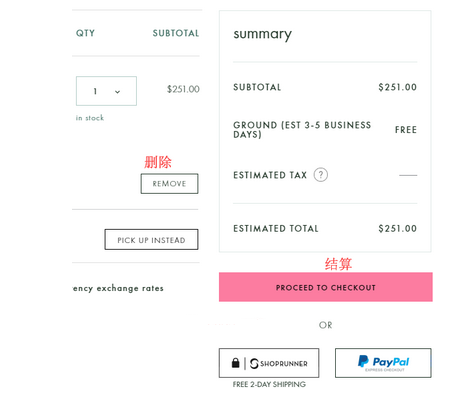460x397 pixels.
Task: Click the QTY column header
Action: point(85,33)
